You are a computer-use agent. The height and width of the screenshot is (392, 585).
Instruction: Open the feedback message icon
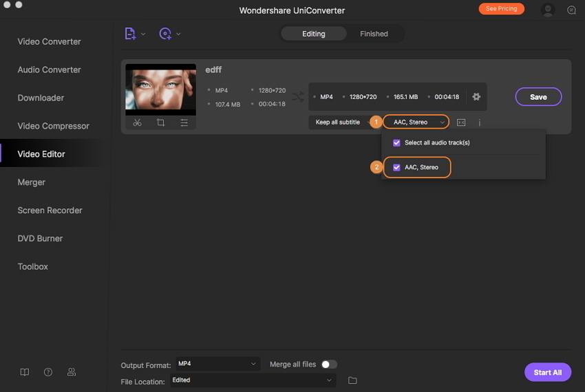[571, 10]
